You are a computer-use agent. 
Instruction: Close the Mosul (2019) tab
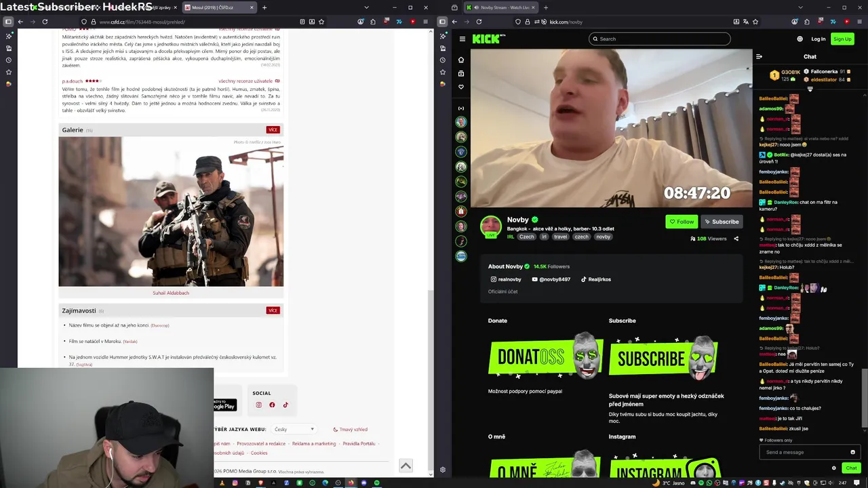click(252, 7)
